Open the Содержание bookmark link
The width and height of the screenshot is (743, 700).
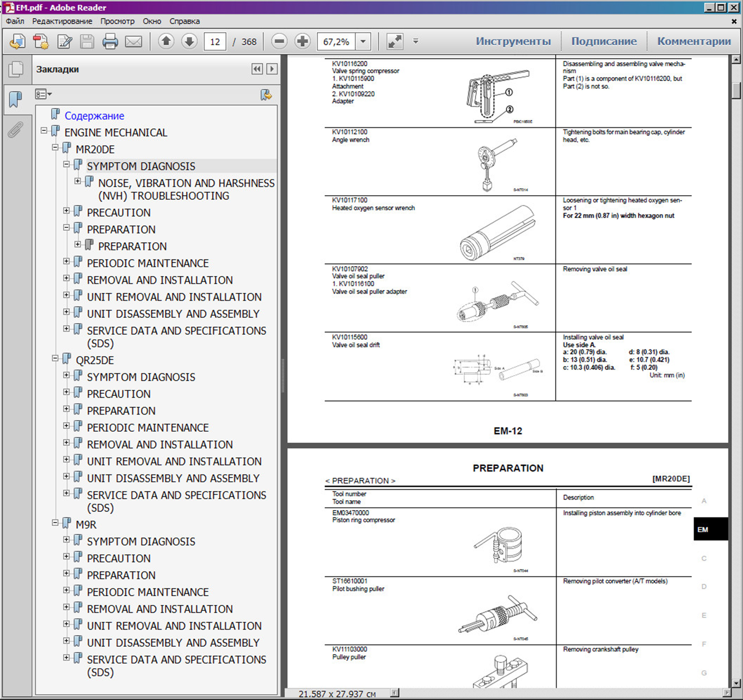pyautogui.click(x=94, y=116)
